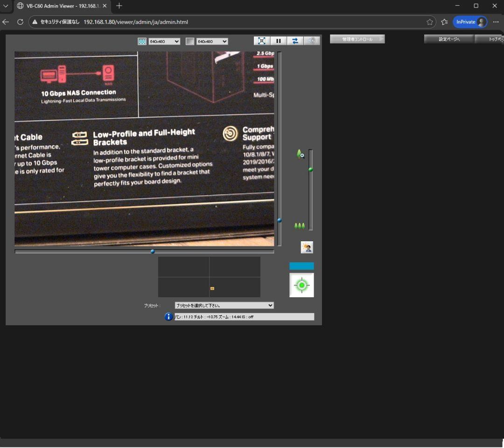Viewport: 504px width, 448px height.
Task: Open the second 640x480 display dropdown
Action: click(212, 42)
